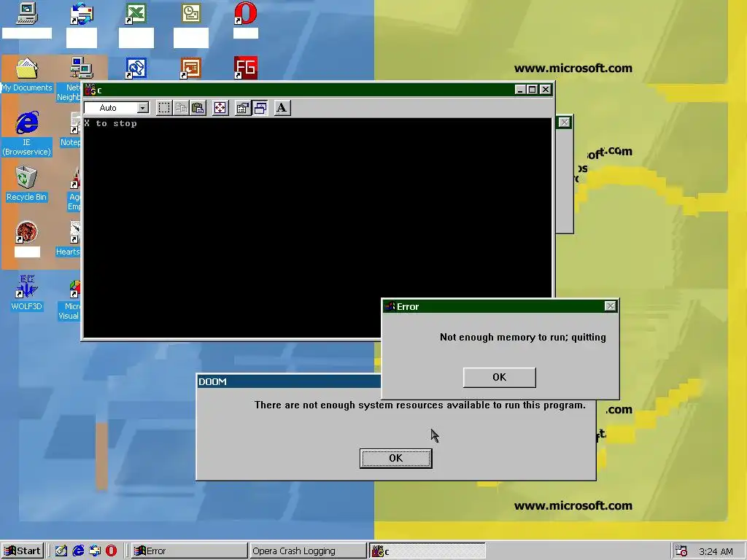Image resolution: width=747 pixels, height=560 pixels.
Task: Switch to Error taskbar button
Action: point(189,551)
